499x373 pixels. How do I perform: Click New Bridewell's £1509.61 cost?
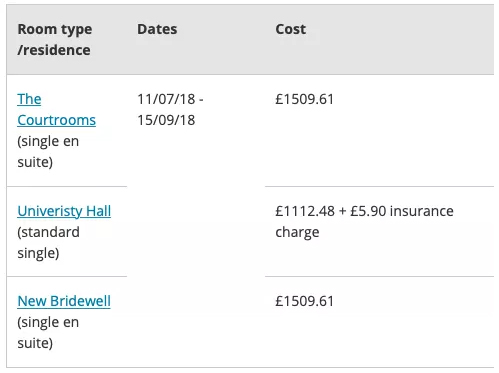pyautogui.click(x=304, y=301)
